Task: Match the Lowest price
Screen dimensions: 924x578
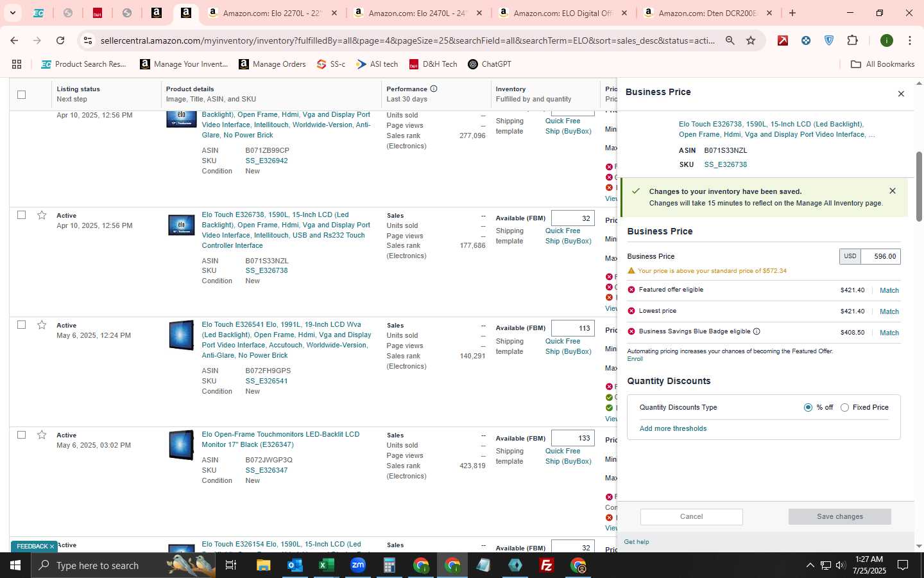Action: (x=889, y=311)
